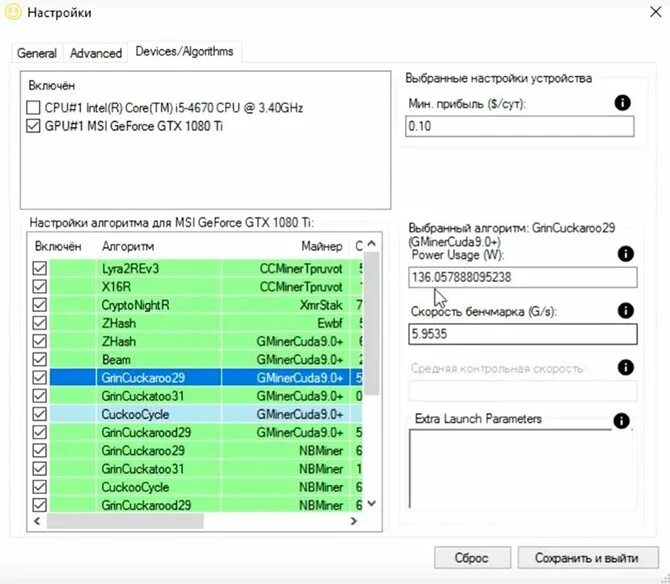Click Power Usage field with 136.05788095238
Screen dimensions: 670x584
(x=522, y=277)
